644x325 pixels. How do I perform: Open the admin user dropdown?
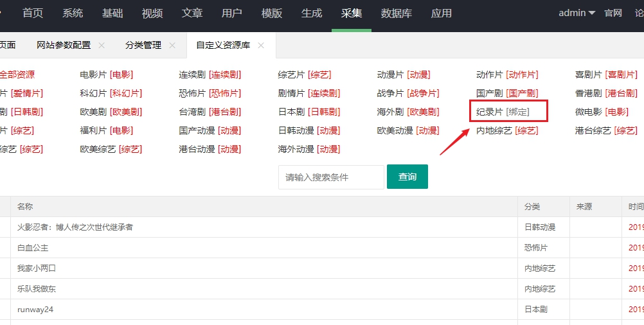pos(577,13)
